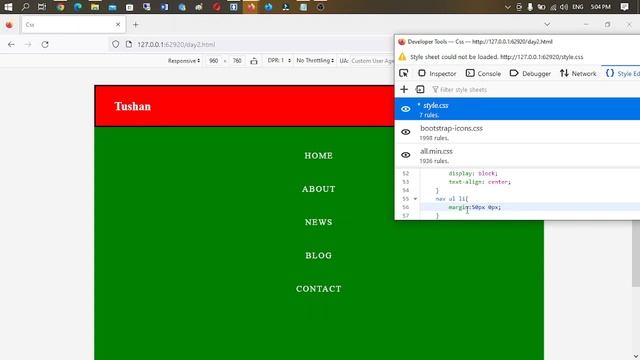Switch to the Network tab

578,73
